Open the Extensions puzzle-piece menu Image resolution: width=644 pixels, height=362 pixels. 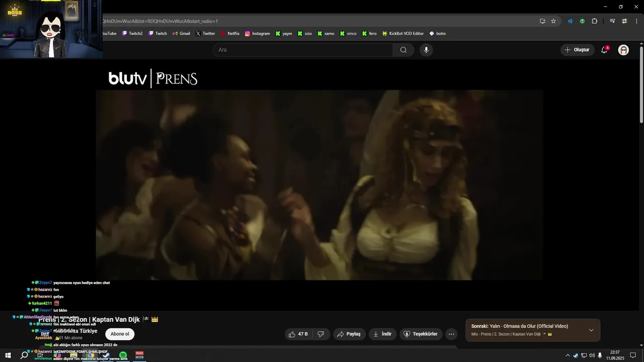(594, 21)
